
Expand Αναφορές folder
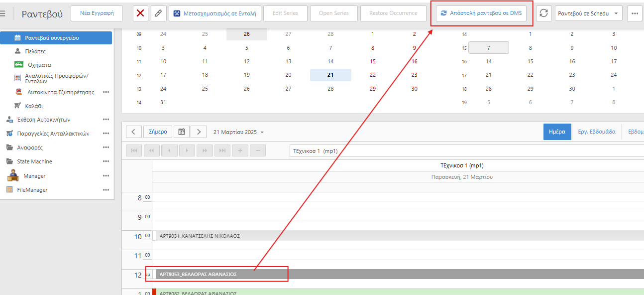(30, 147)
